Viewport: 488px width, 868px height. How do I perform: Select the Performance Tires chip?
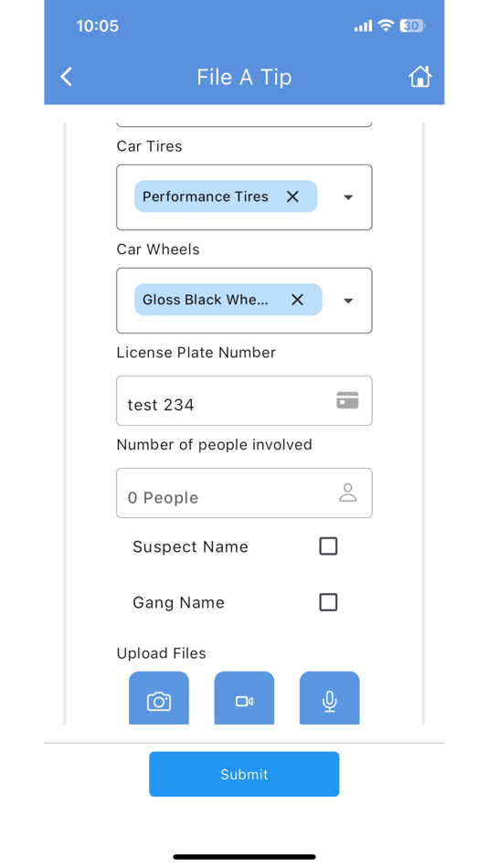tap(206, 196)
